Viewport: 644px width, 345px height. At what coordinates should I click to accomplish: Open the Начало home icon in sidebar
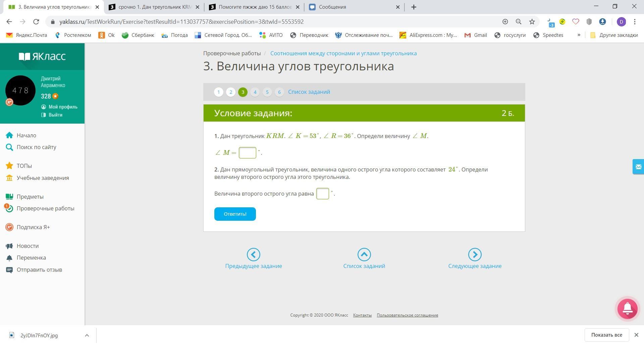[9, 135]
